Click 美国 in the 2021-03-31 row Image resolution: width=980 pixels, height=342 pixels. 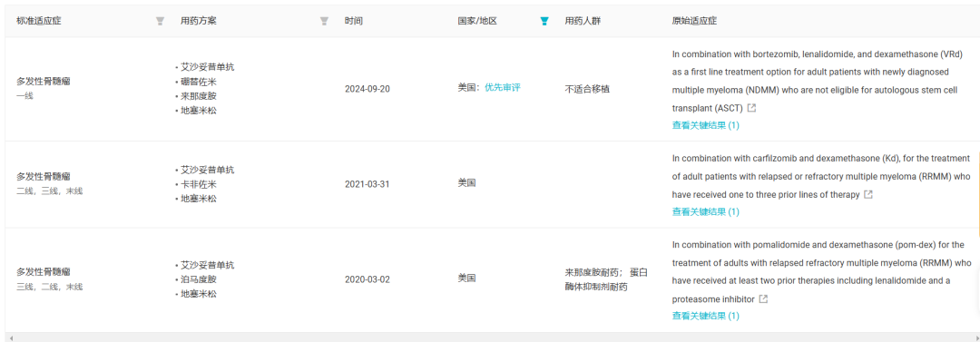467,184
